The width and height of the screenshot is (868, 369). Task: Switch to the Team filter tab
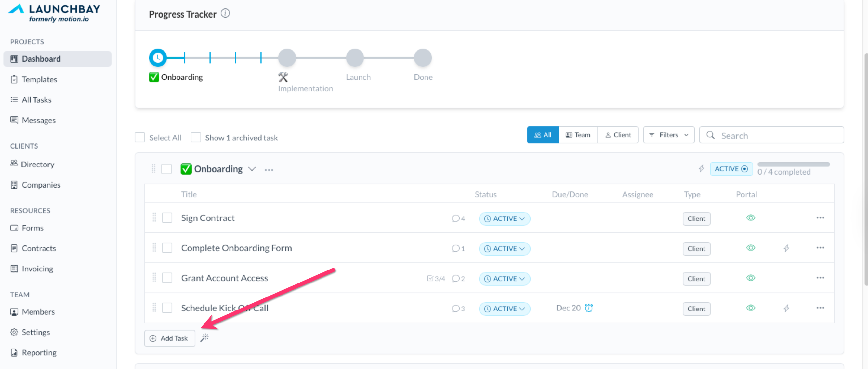(578, 135)
